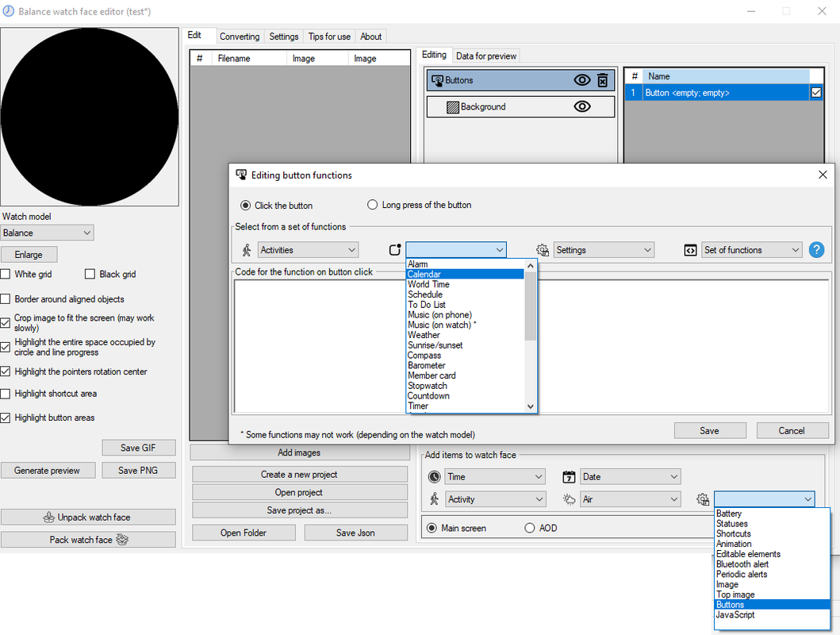Choose World Time from the list
Viewport: 840px width, 635px height.
point(465,284)
